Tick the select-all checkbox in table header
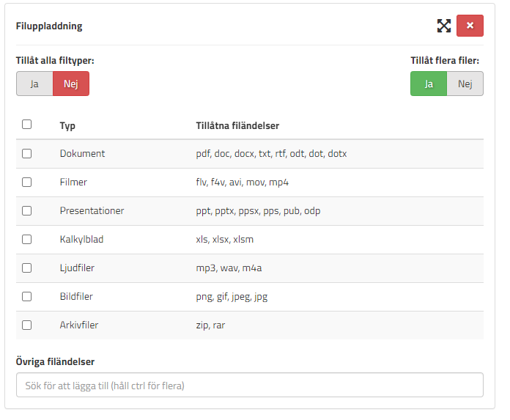 pos(27,125)
